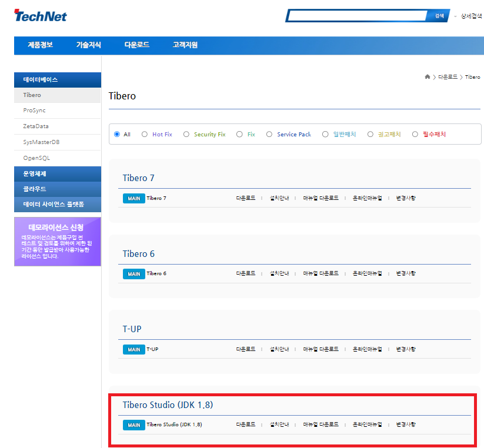Open the 다운로드 top menu
The width and height of the screenshot is (484, 448).
(x=137, y=45)
